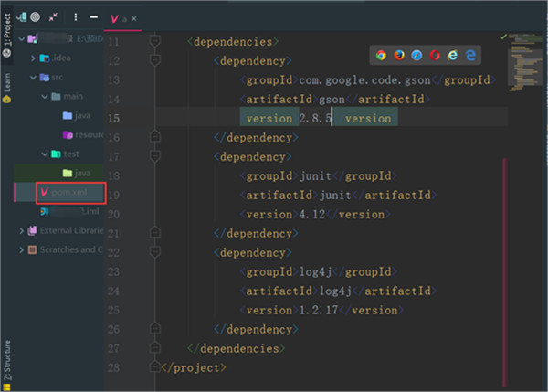
Task: Expand the .idea folder
Action: (33, 58)
